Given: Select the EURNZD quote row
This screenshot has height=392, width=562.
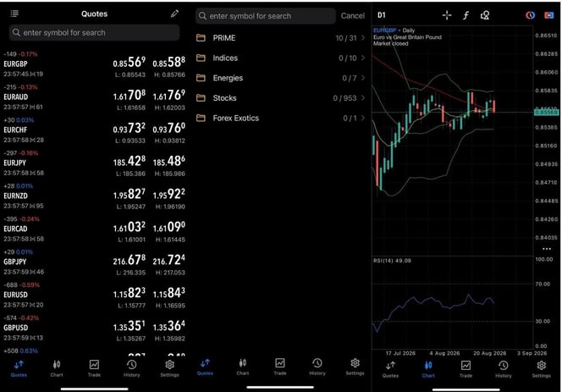Looking at the screenshot, I should click(x=94, y=196).
